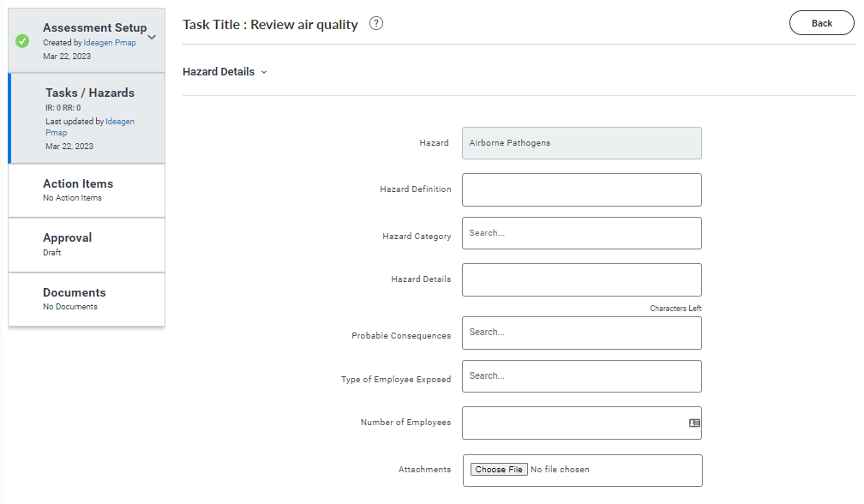This screenshot has height=504, width=864.
Task: Go Back using the Back button
Action: (821, 23)
